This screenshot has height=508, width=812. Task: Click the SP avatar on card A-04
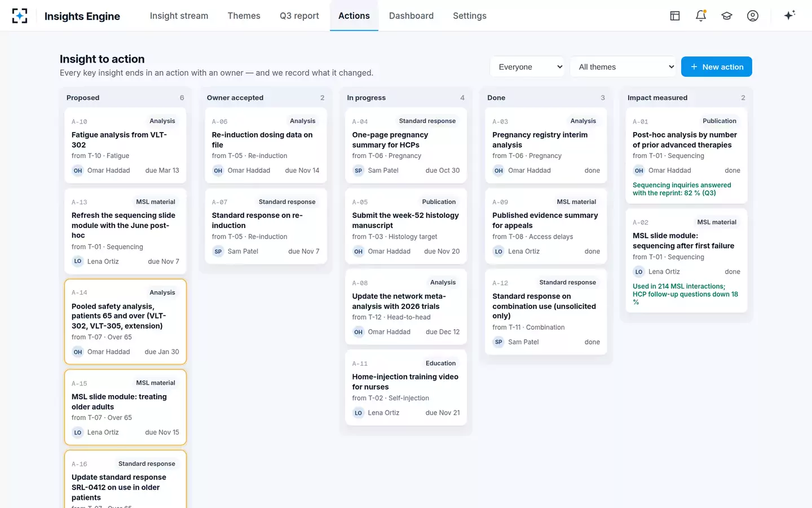tap(358, 170)
